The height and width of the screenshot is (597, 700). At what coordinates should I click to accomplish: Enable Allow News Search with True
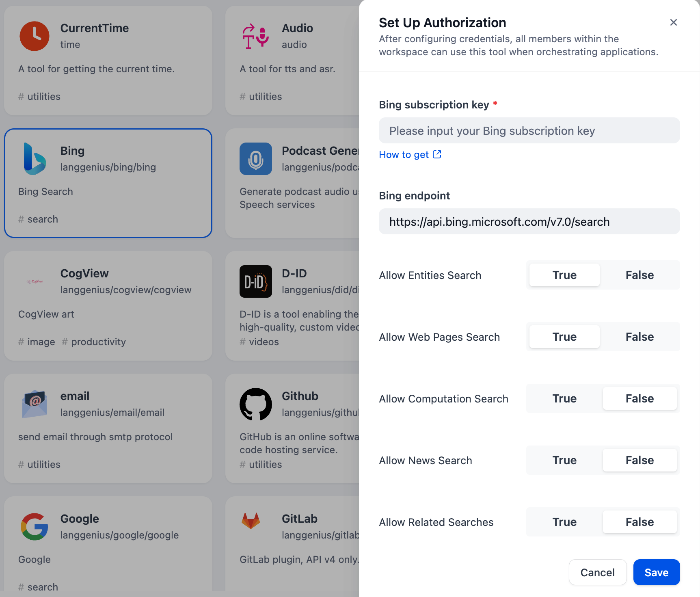coord(564,460)
